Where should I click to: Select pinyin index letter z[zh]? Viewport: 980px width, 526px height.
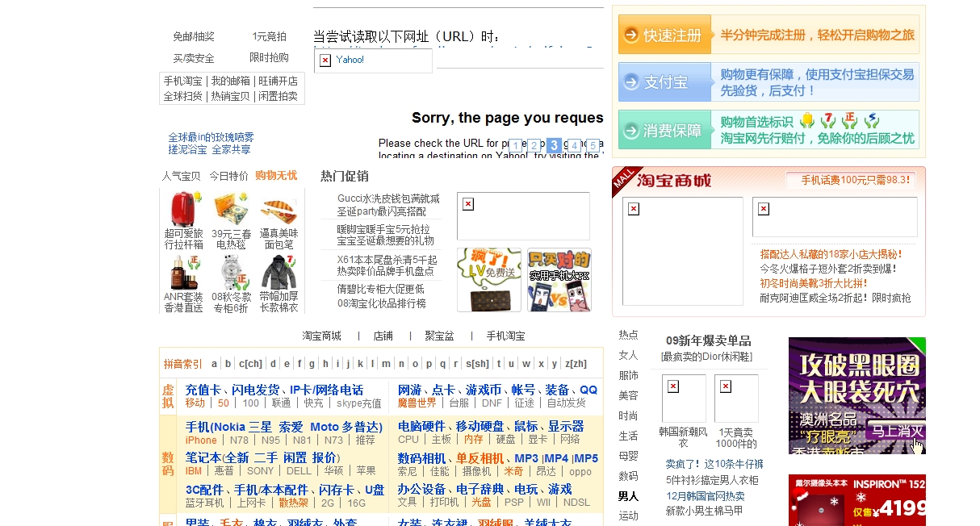[x=576, y=364]
